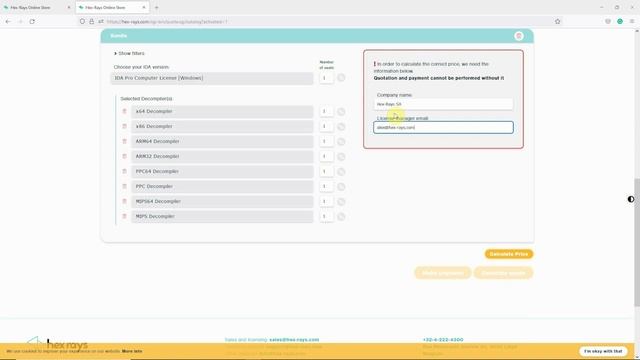This screenshot has height=360, width=640.
Task: Click round icon beside ARM32 Decompiler seats
Action: pyautogui.click(x=341, y=157)
